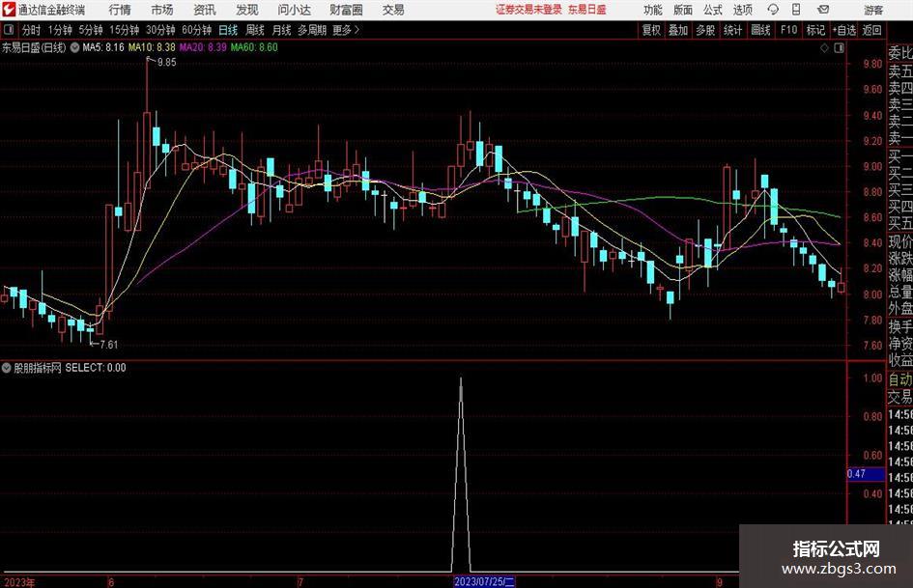Click the MA20: 8.39 value label
This screenshot has width=913, height=588.
[203, 47]
